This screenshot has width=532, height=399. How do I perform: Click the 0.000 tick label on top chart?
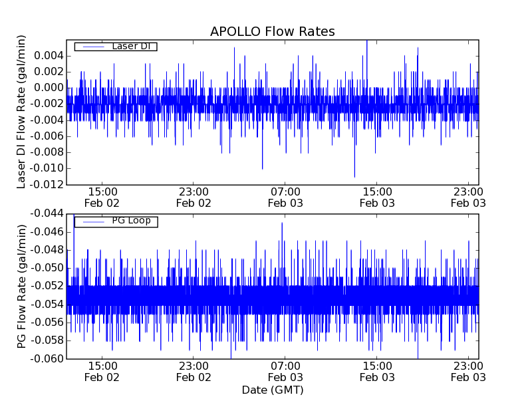pyautogui.click(x=49, y=88)
